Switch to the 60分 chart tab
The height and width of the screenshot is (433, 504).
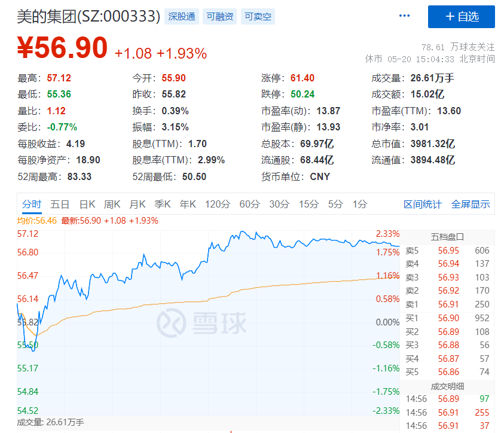249,204
